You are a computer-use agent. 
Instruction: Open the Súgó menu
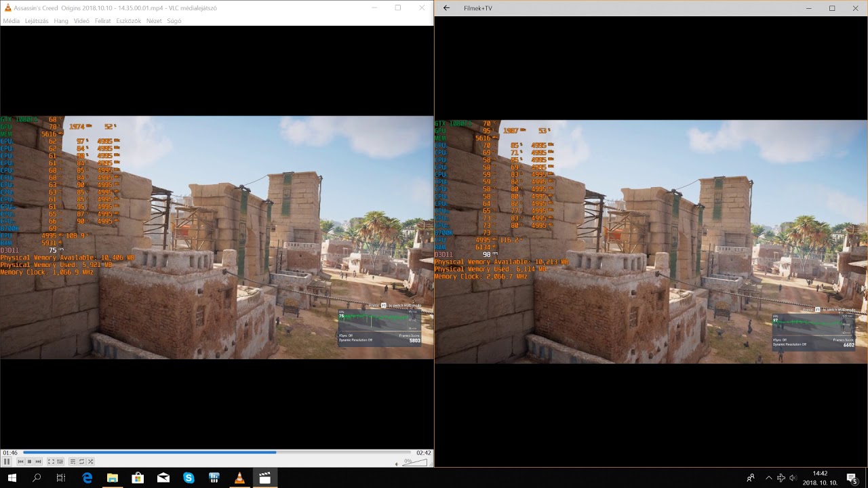(x=174, y=21)
